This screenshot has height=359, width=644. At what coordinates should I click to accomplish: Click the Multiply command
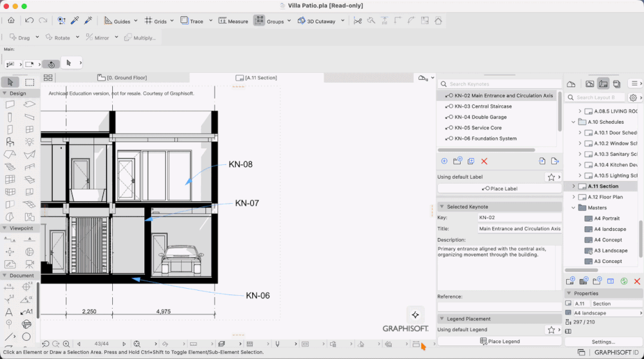[x=140, y=37]
